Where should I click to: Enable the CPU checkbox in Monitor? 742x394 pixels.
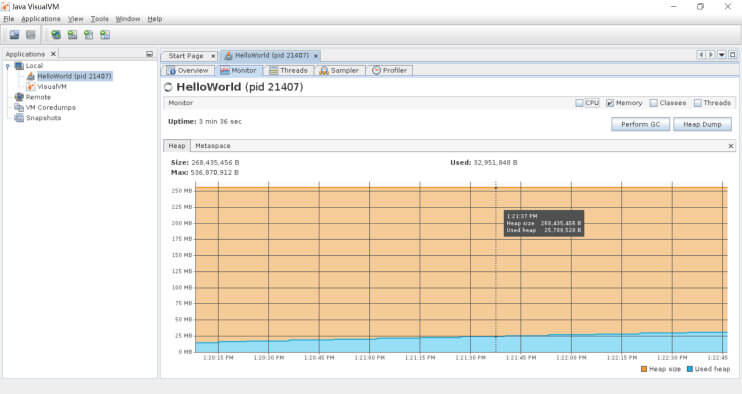(x=579, y=103)
